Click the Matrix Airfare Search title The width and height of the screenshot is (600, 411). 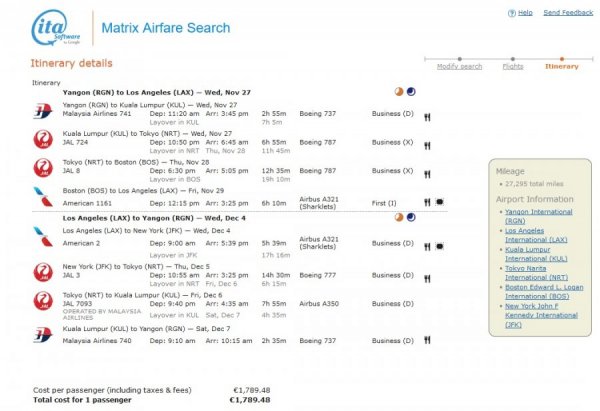click(x=166, y=28)
